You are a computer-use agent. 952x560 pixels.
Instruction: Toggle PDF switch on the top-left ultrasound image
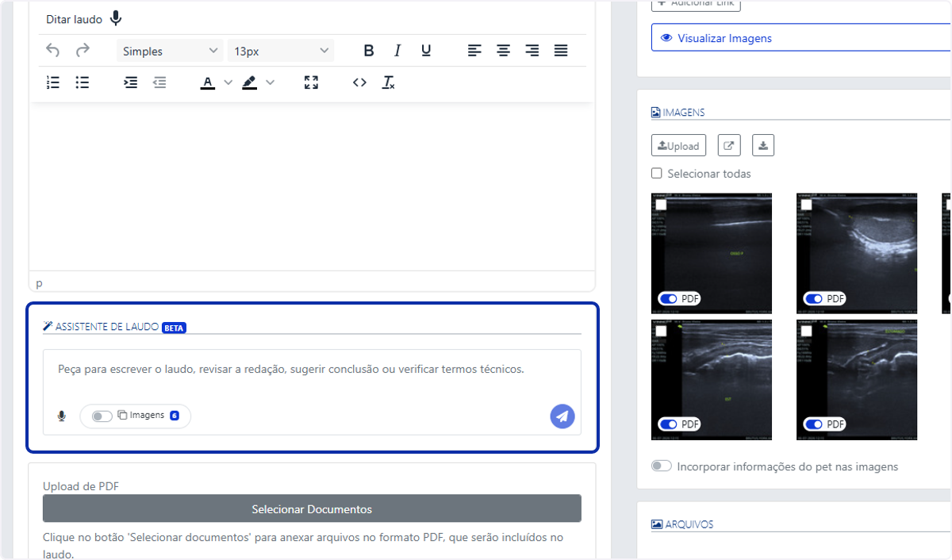pos(669,299)
